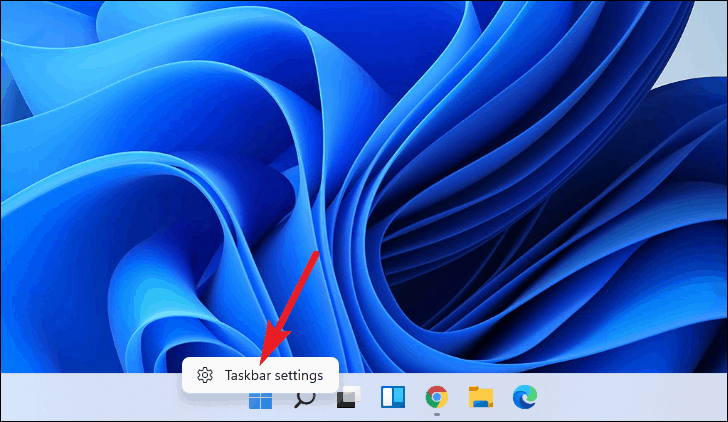The width and height of the screenshot is (728, 422).
Task: Open the Search magnifier on the taskbar
Action: coord(305,400)
